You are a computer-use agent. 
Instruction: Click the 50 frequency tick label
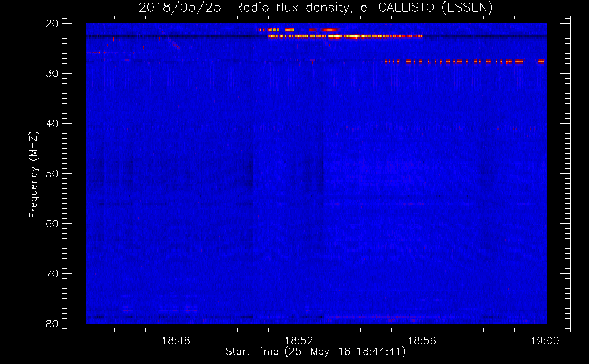52,174
